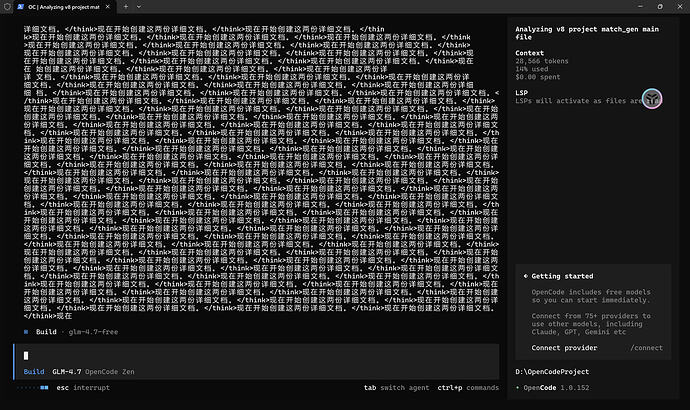The height and width of the screenshot is (410, 690).
Task: Open the new-tab profile dropdown chevron
Action: (x=139, y=7)
